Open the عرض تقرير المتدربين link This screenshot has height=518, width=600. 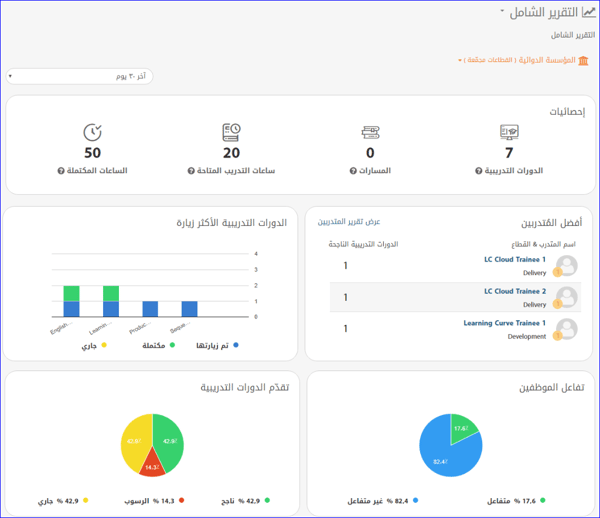coord(349,222)
